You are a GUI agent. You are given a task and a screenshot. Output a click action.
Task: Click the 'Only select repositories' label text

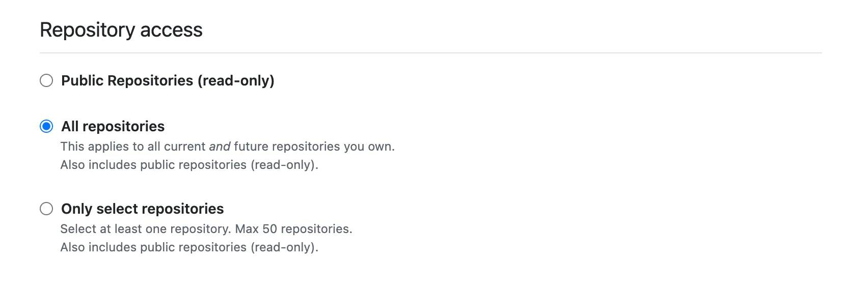pos(142,209)
